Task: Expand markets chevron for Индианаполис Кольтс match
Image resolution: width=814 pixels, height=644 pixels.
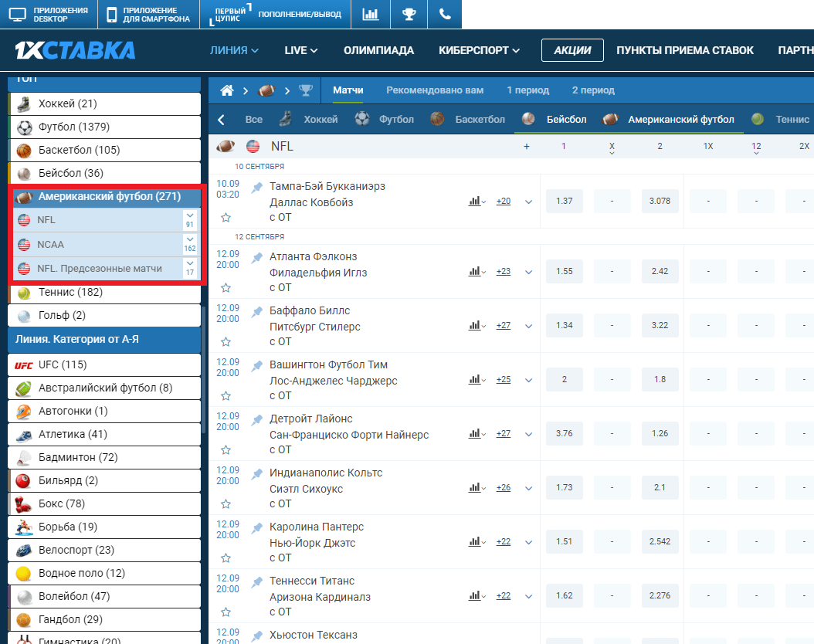Action: pos(528,488)
